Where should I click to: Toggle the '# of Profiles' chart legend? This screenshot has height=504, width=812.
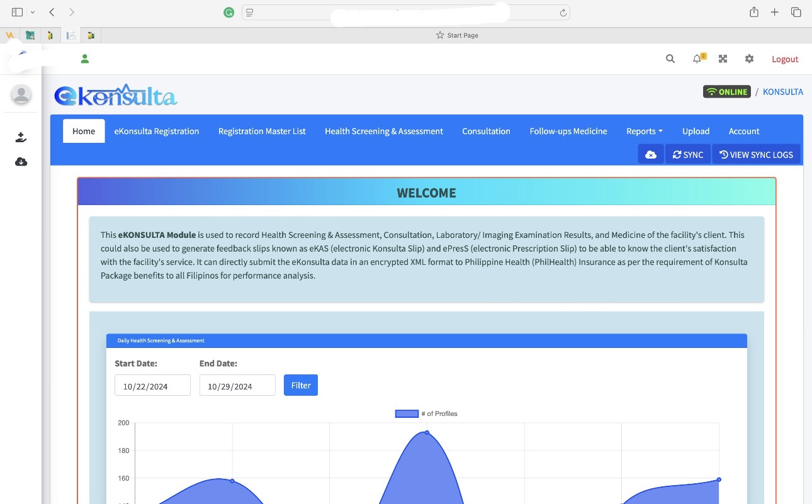coord(426,413)
